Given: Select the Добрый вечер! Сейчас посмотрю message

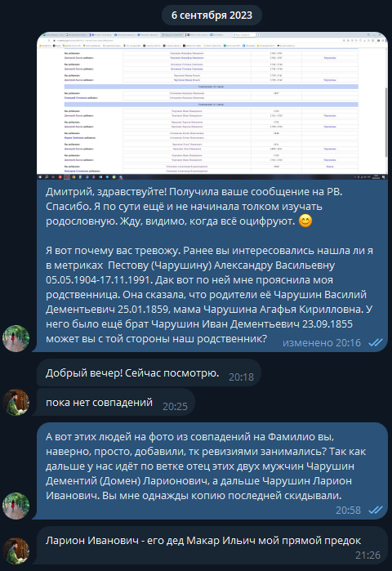Looking at the screenshot, I should click(149, 372).
